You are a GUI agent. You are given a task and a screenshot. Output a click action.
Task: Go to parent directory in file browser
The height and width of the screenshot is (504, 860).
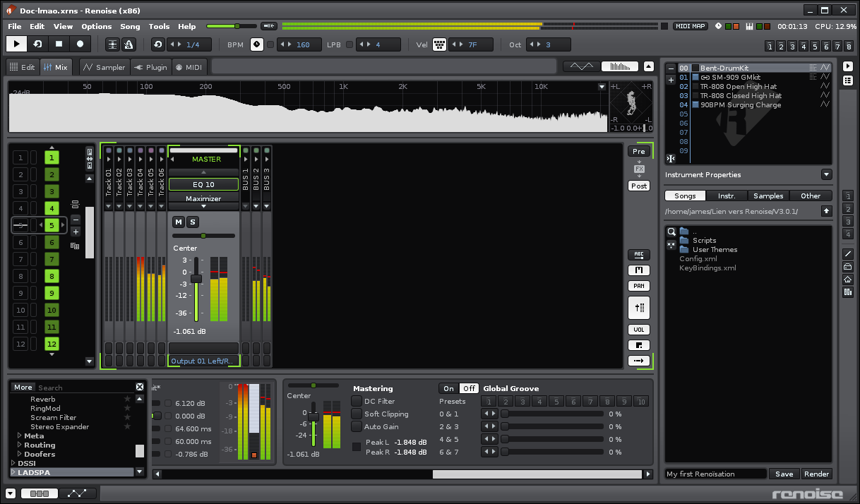coord(826,211)
